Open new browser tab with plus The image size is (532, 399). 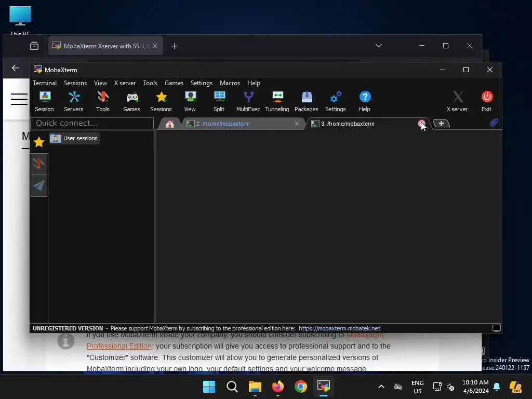tap(175, 46)
